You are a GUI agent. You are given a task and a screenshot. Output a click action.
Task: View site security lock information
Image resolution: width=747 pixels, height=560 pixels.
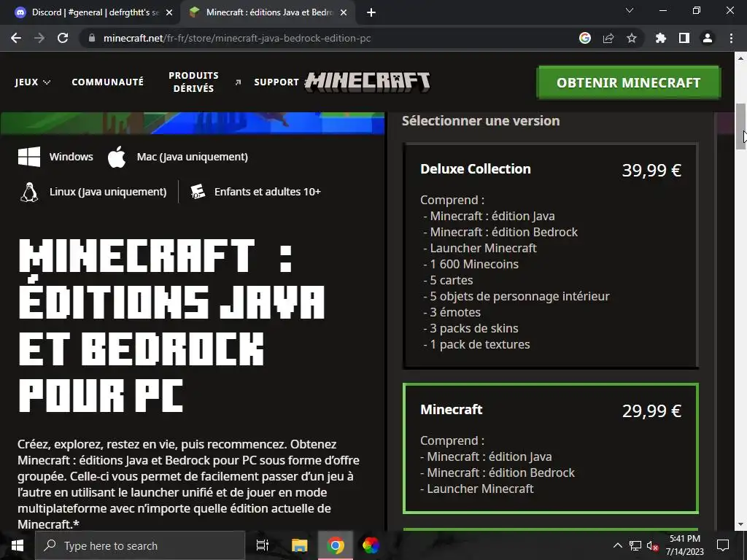(x=93, y=38)
